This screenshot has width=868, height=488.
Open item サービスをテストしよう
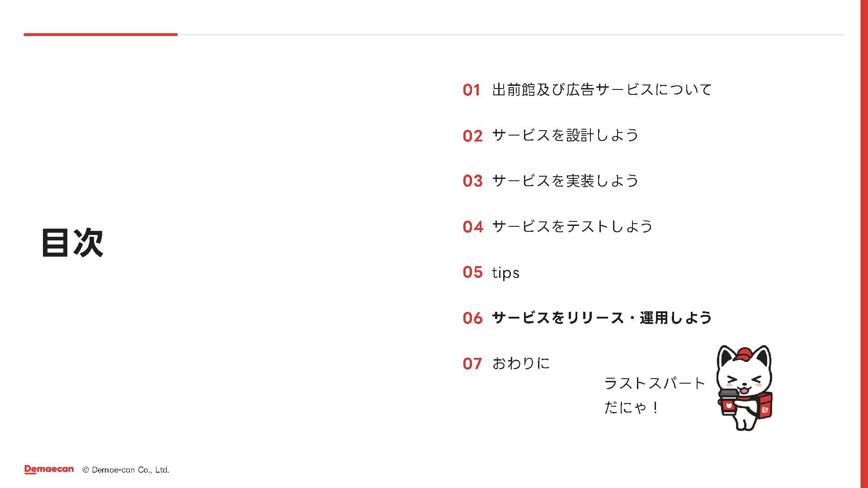[x=572, y=226]
